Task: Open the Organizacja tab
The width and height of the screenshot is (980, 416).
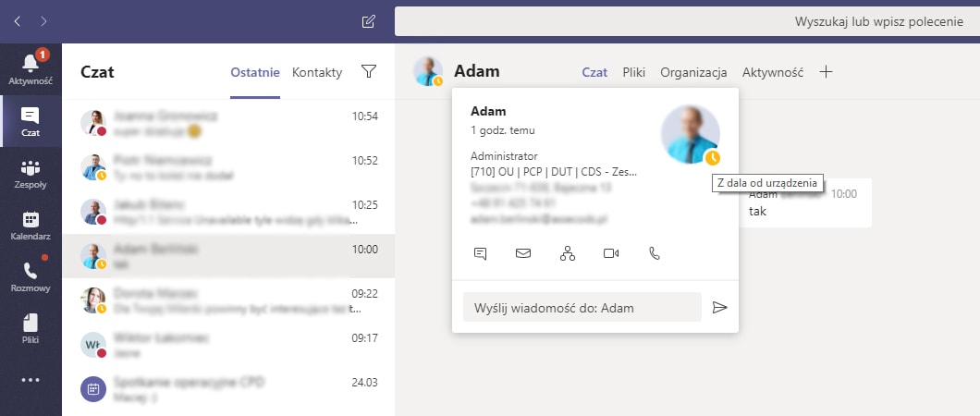Action: pyautogui.click(x=693, y=72)
